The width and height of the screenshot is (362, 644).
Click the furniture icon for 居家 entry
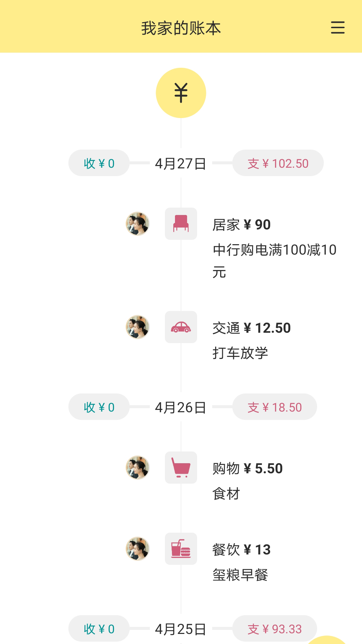coord(181,224)
